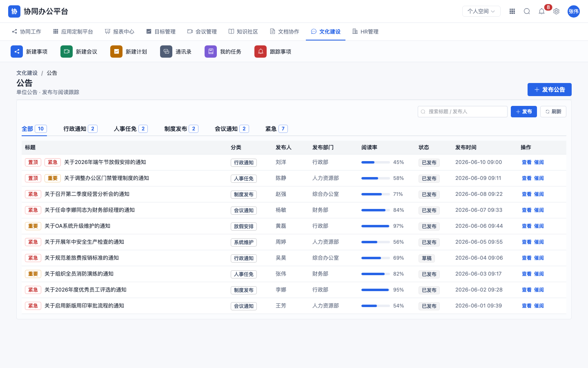The height and width of the screenshot is (368, 588).
Task: Click the blue 协 platform logo
Action: point(14,11)
